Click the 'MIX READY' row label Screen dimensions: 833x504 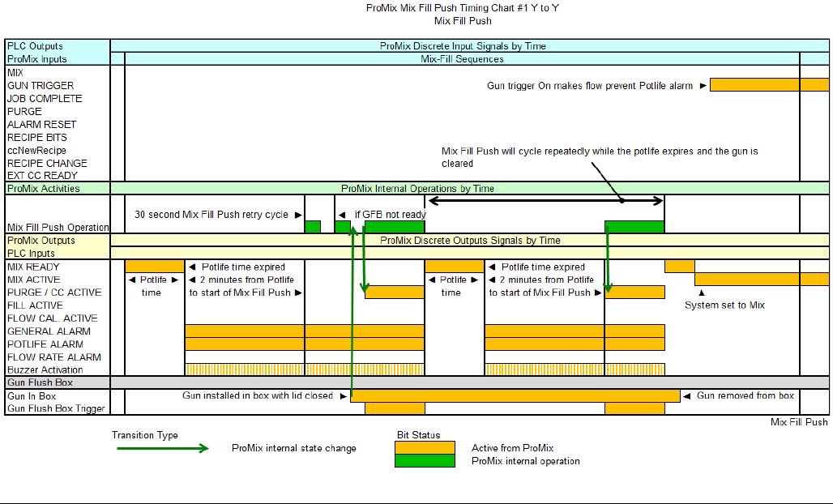tap(33, 267)
